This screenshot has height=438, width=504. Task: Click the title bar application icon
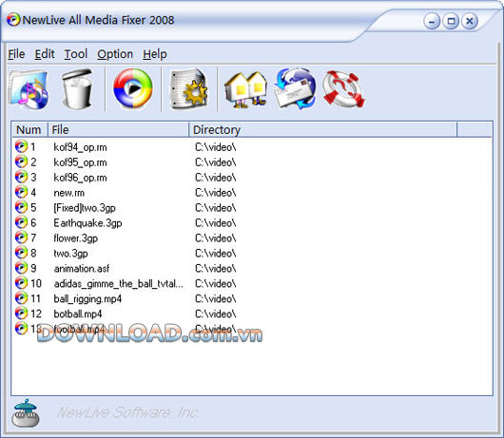(x=13, y=20)
